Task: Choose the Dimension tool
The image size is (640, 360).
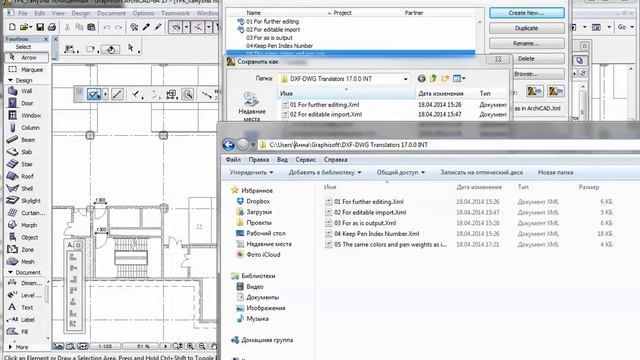Action: click(x=26, y=283)
